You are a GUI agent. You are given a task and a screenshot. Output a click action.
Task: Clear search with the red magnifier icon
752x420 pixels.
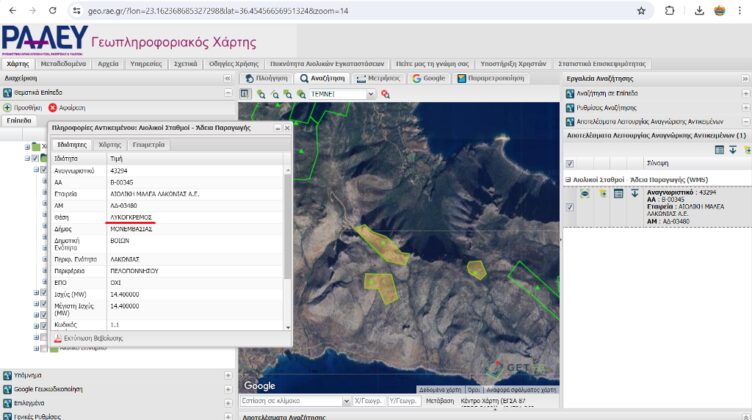pyautogui.click(x=385, y=94)
